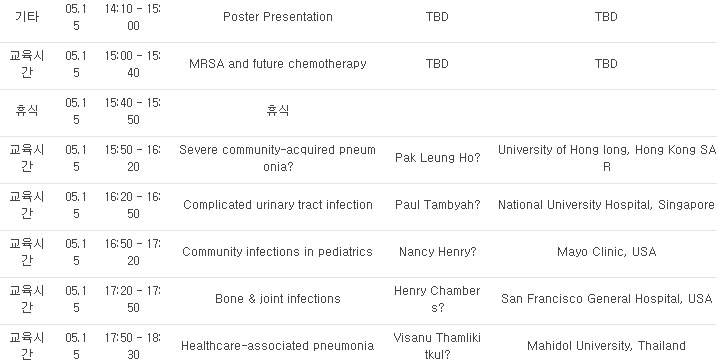Click the 17:50 - 18:30 time slot
This screenshot has height=364, width=724.
pos(133,346)
